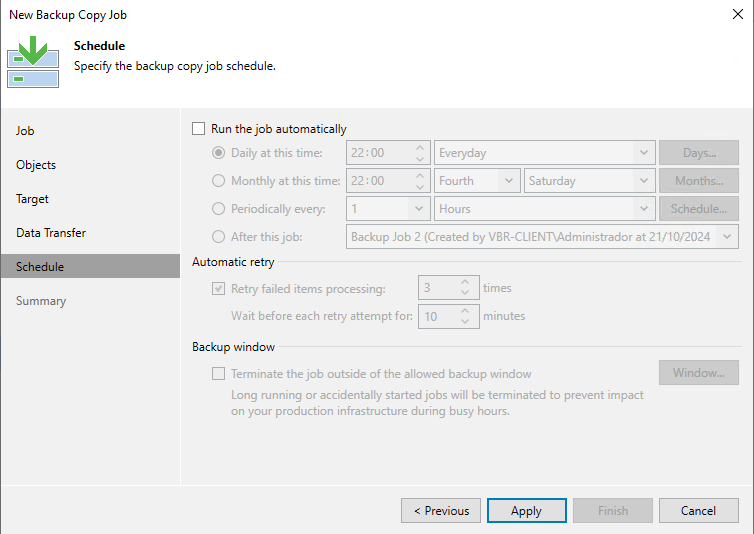The height and width of the screenshot is (534, 754).
Task: Open the Hours unit dropdown
Action: pos(544,209)
